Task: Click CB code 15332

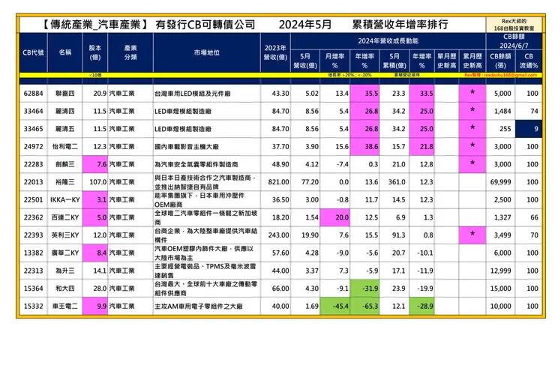Action: point(33,306)
